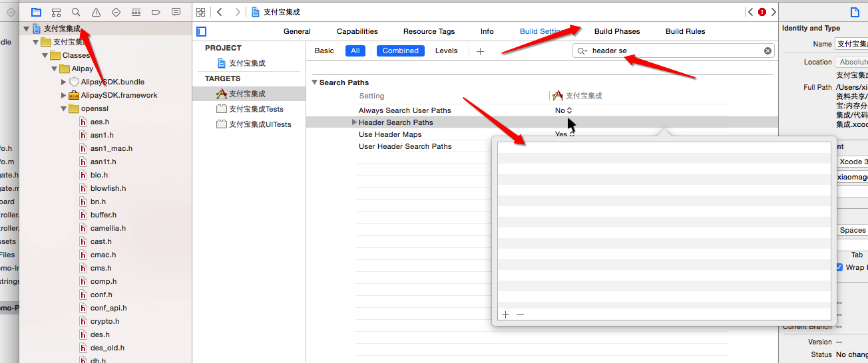Open the search field magnifier options dropdown
This screenshot has height=363, width=868.
(582, 51)
